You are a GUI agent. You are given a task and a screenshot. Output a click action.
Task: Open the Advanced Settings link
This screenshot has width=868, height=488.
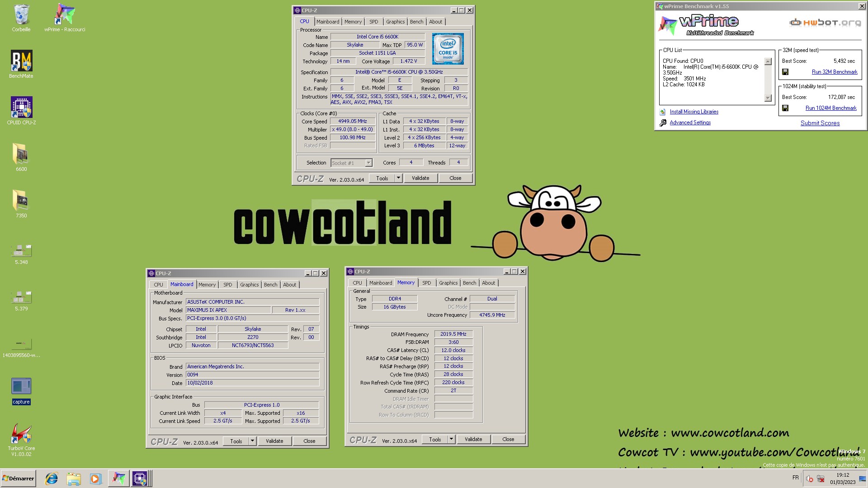tap(690, 122)
